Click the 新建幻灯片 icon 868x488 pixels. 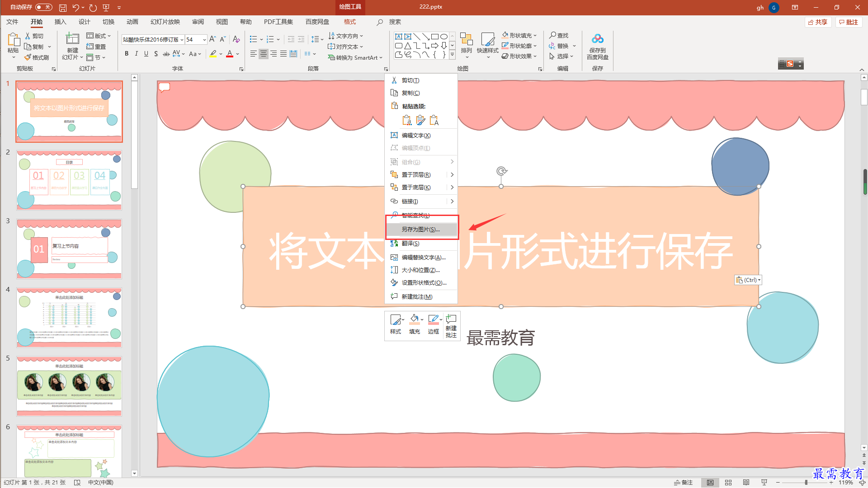click(x=72, y=39)
